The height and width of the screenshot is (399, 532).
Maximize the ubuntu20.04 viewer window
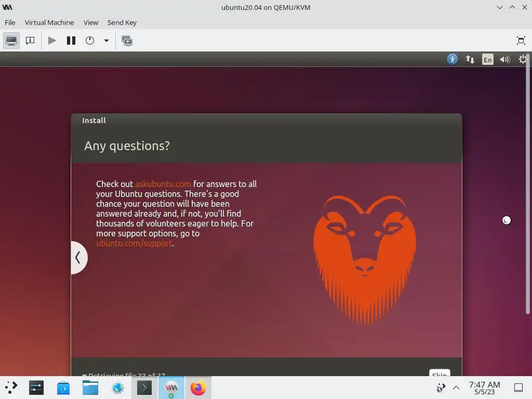coord(512,7)
